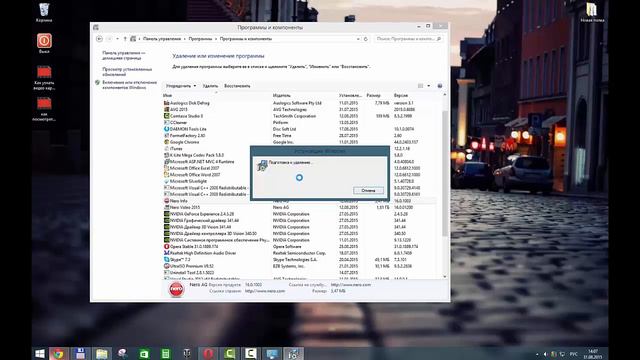Refresh the Programs and Features list
This screenshot has height=360, width=640.
(x=366, y=39)
